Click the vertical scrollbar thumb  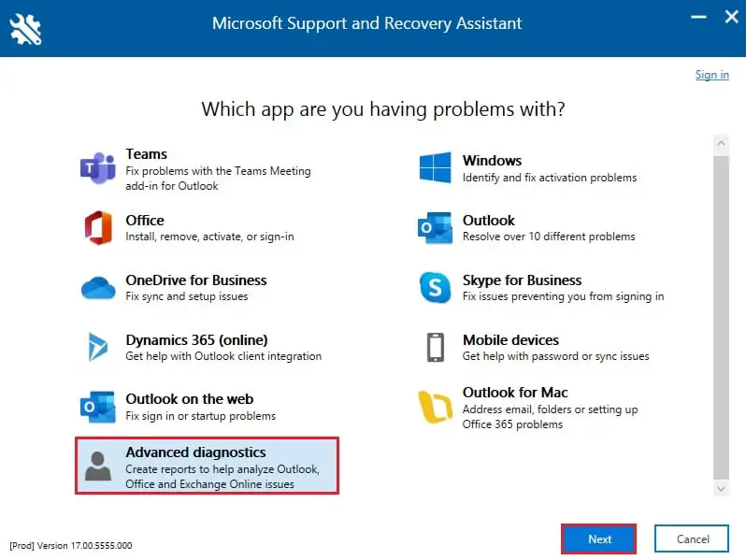click(x=722, y=317)
